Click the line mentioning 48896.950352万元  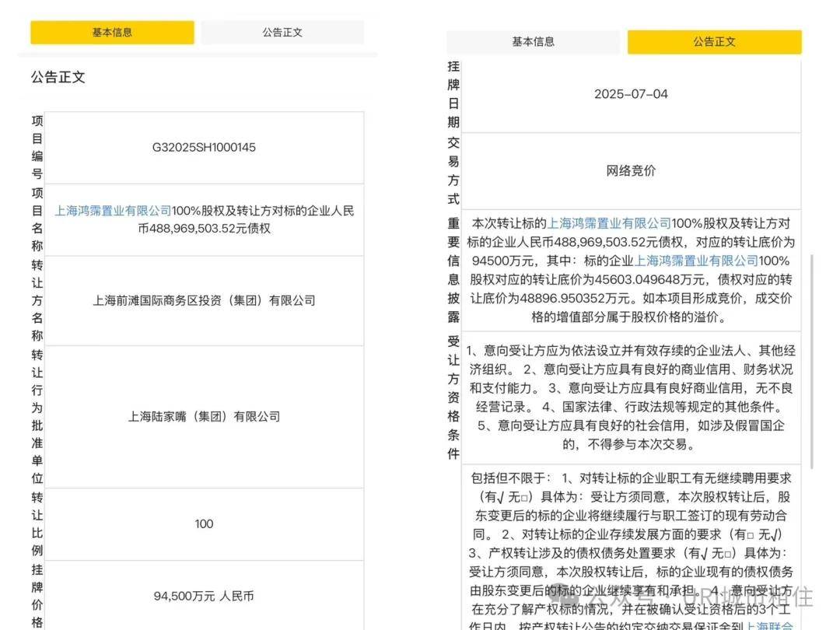tap(631, 298)
